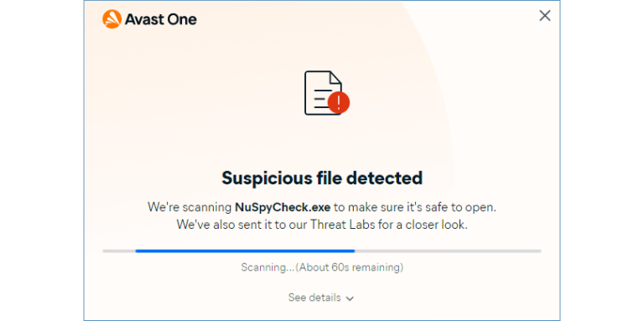Click the red exclamation warning badge

pos(339,102)
